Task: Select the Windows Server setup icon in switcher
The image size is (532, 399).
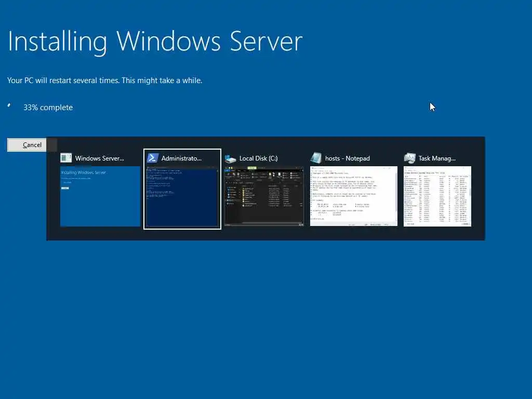Action: [66, 158]
